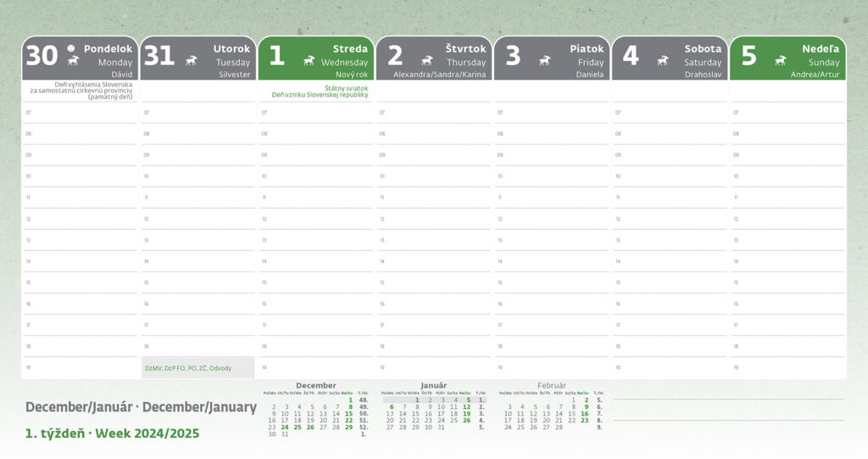Select the Január mini calendar title
This screenshot has height=459, width=868.
[x=433, y=385]
